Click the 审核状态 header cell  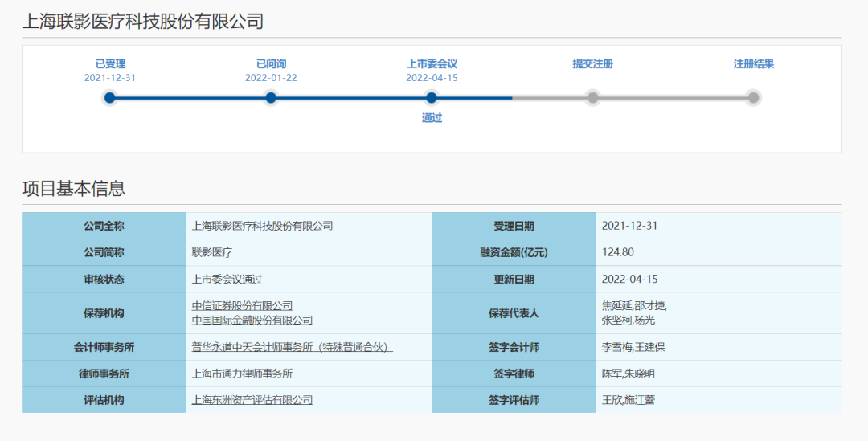pos(104,279)
